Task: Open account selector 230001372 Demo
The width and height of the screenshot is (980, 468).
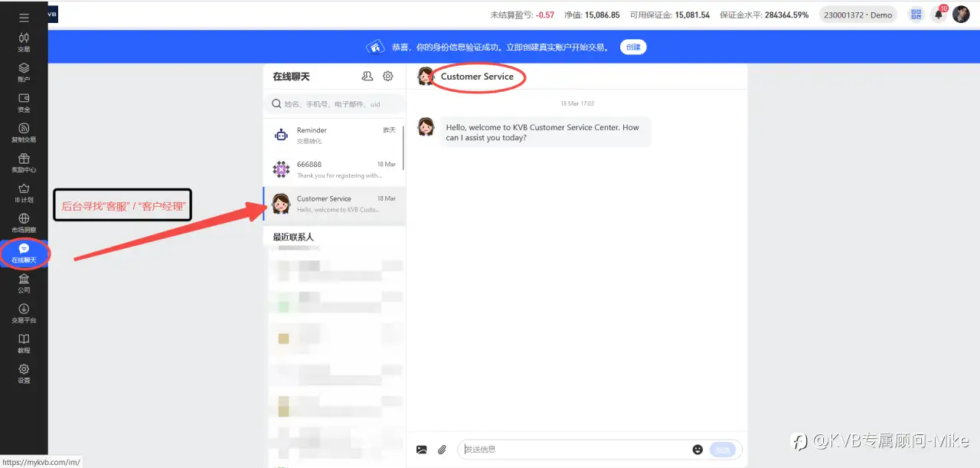Action: 860,15
